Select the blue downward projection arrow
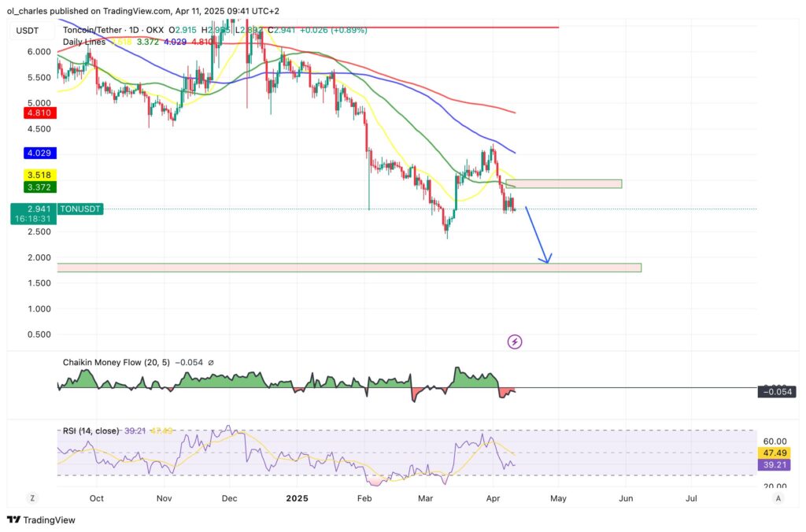This screenshot has width=806, height=532. click(x=538, y=235)
